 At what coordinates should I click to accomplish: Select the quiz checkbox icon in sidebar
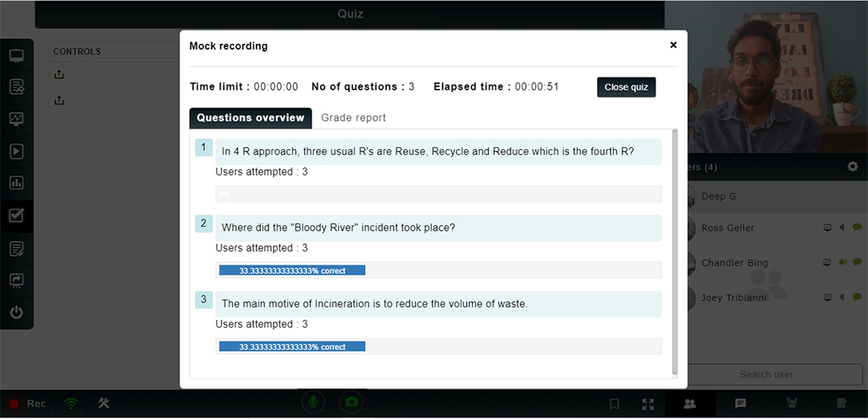[16, 215]
